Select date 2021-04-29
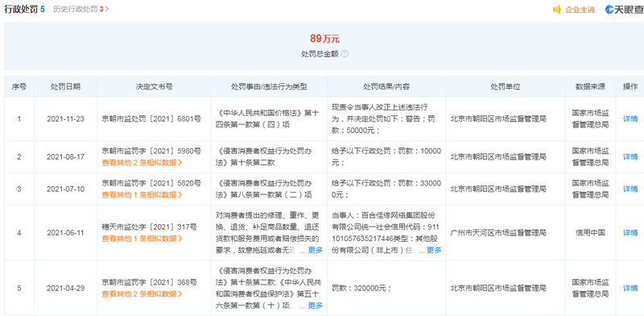644x316 pixels. coord(66,288)
